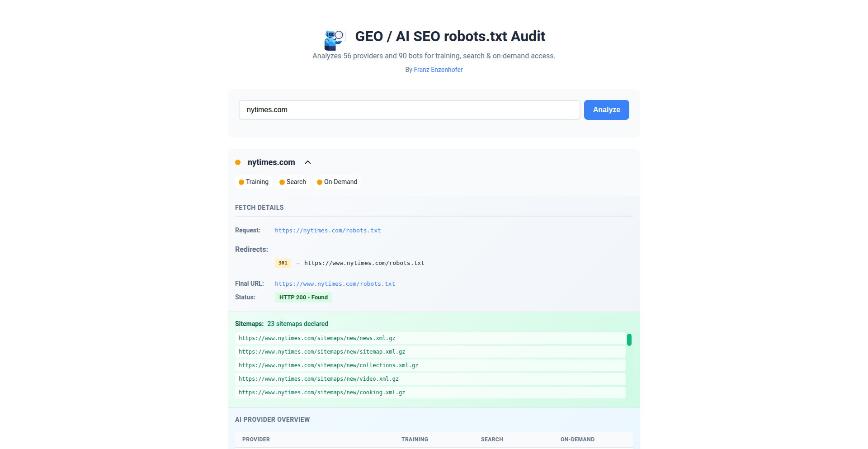
Task: Select the Fetch Details heading
Action: pyautogui.click(x=259, y=207)
